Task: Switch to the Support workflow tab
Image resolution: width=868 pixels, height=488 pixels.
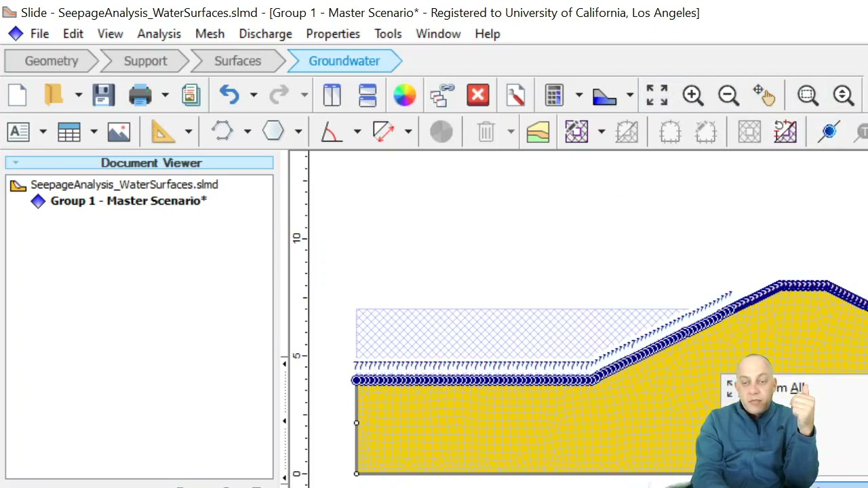Action: [x=145, y=61]
